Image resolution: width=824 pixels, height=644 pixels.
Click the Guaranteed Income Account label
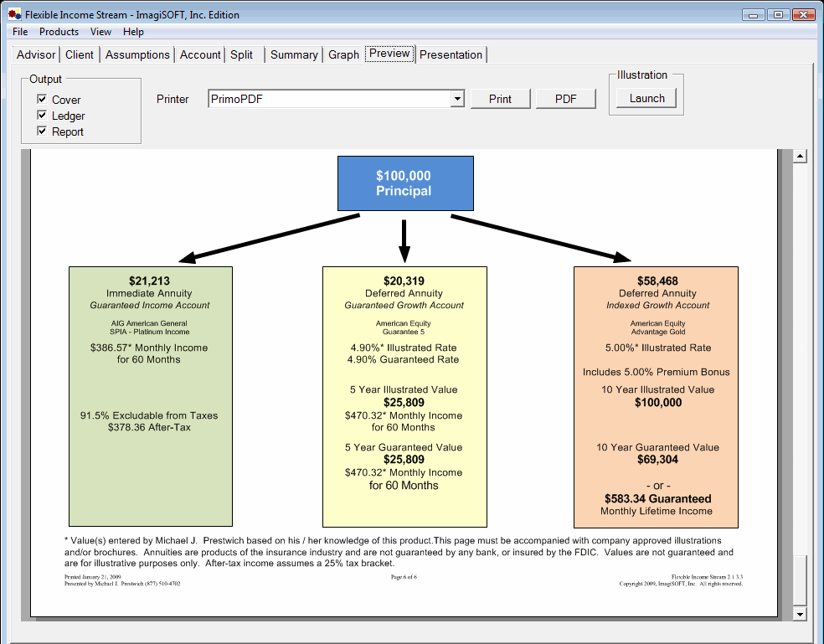pyautogui.click(x=149, y=305)
